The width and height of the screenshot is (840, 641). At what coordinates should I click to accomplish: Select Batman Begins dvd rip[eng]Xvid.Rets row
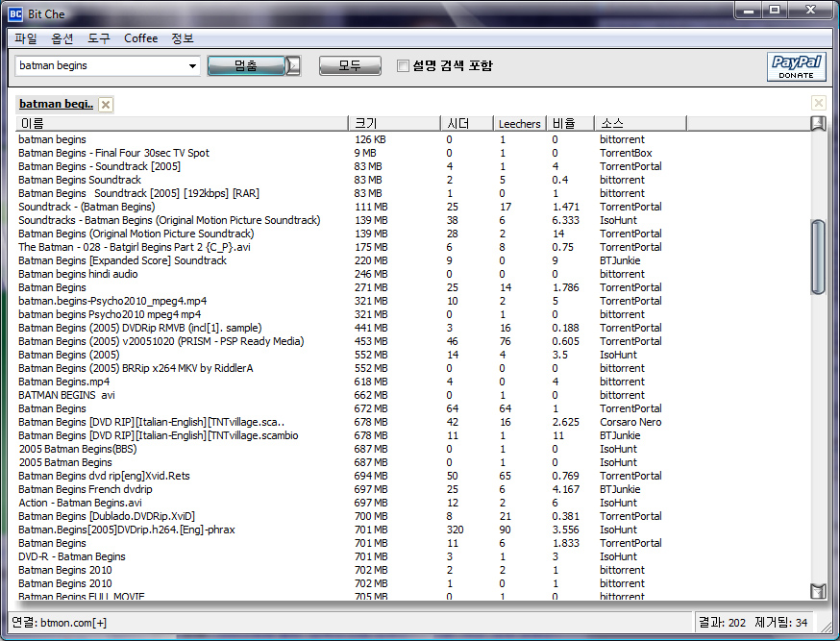pos(413,476)
